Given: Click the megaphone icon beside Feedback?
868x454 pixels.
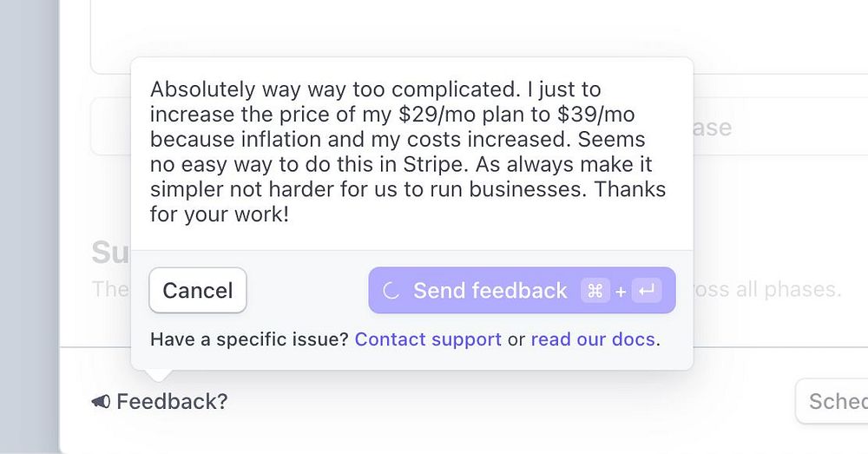Looking at the screenshot, I should (101, 402).
